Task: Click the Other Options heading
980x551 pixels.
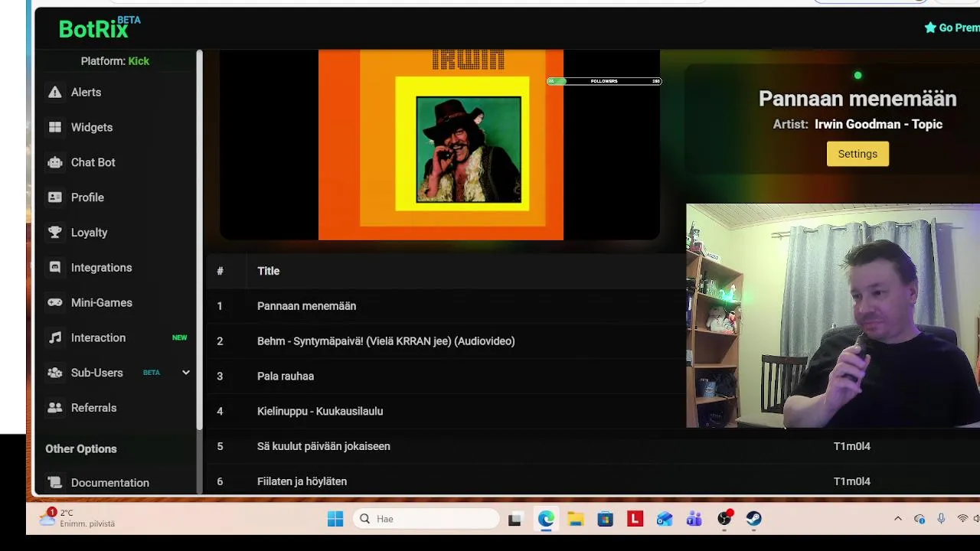Action: 81,449
